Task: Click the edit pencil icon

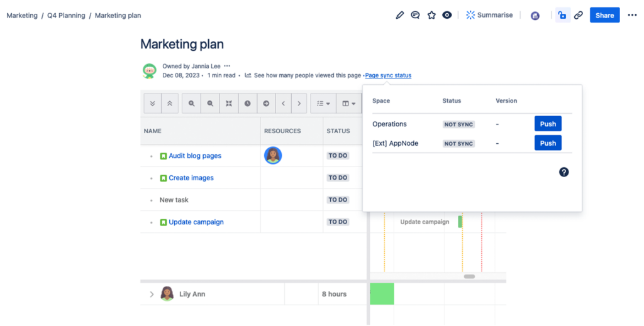Action: coord(399,15)
